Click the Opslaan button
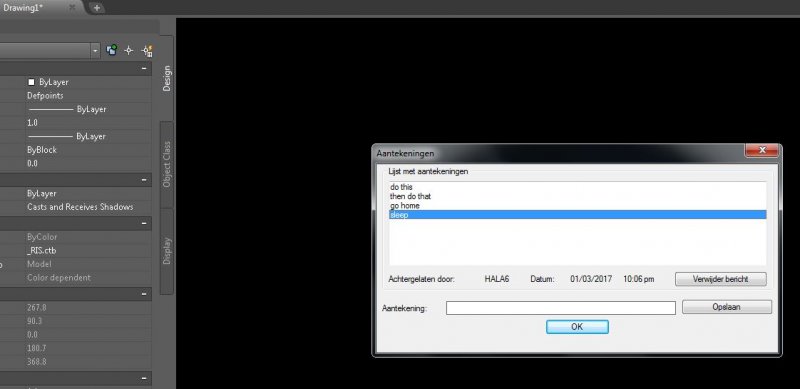 (727, 307)
